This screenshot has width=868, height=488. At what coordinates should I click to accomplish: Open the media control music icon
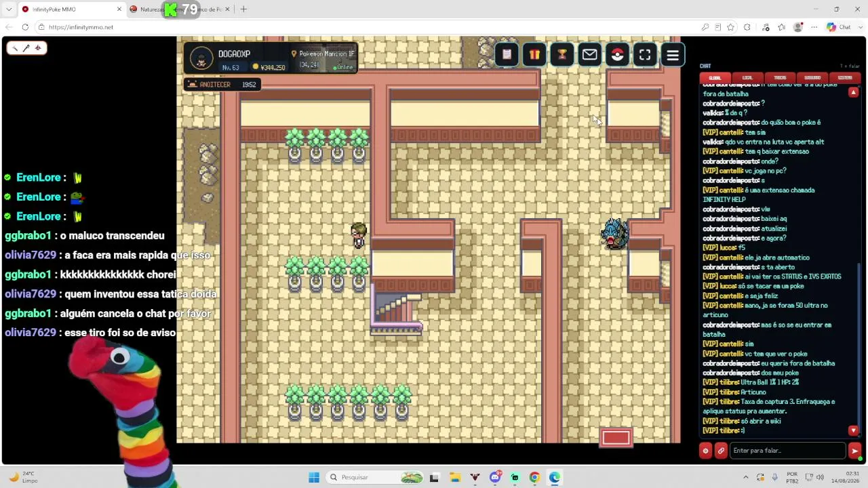tap(766, 27)
